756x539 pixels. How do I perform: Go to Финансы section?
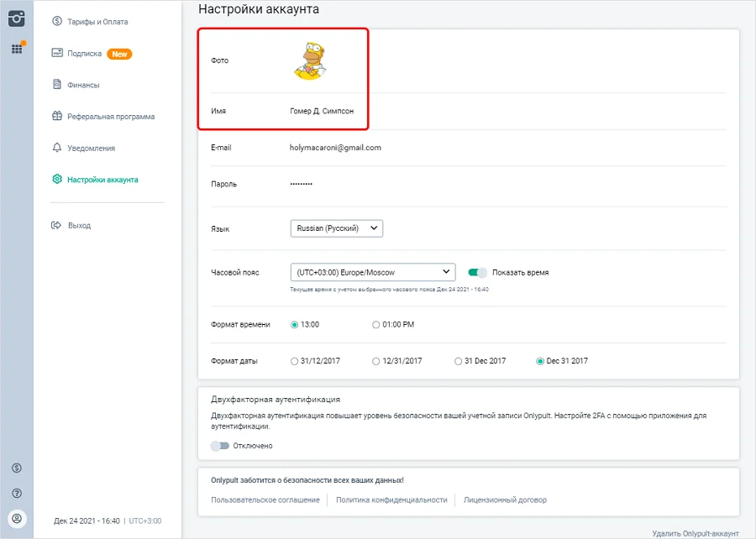pyautogui.click(x=83, y=85)
